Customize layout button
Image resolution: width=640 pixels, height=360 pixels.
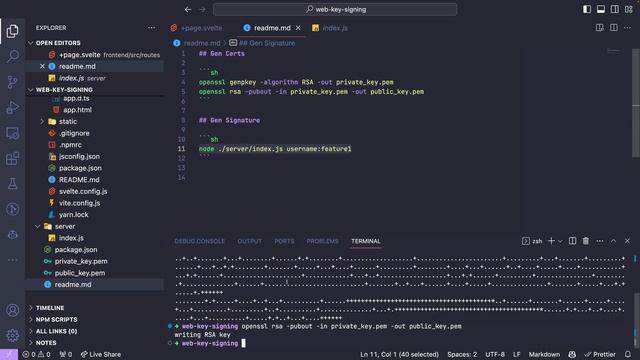click(629, 9)
